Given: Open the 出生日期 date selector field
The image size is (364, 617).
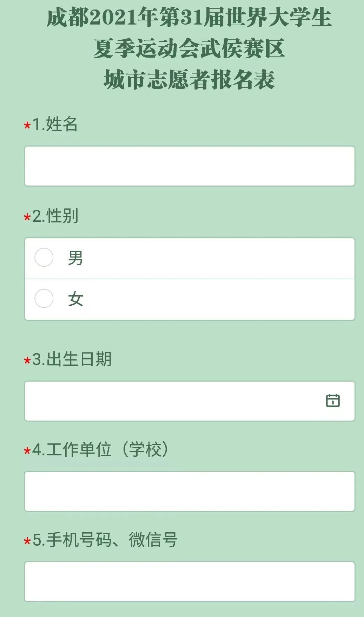Looking at the screenshot, I should coord(176,401).
